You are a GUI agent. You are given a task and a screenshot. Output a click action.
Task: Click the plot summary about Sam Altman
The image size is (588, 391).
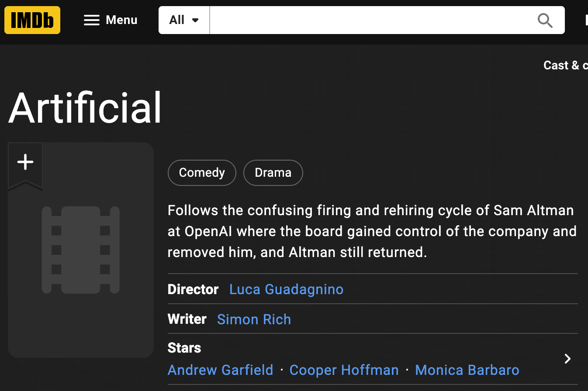(x=371, y=231)
